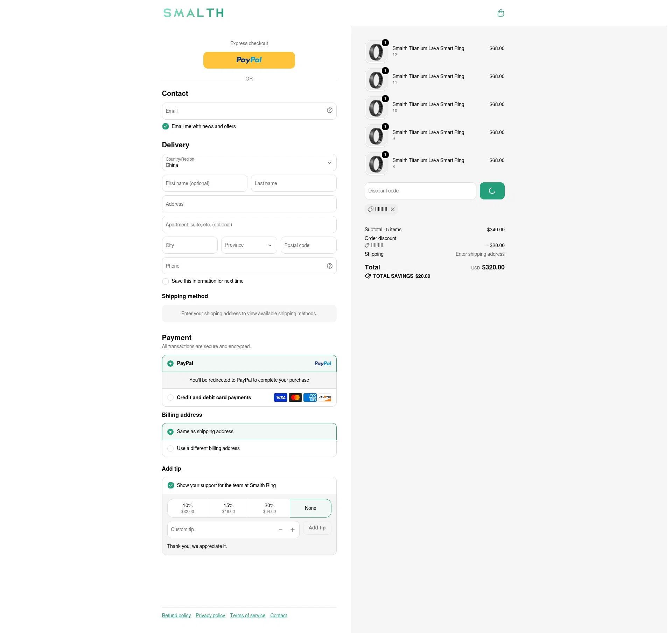
Task: Choose the 20% tip option
Action: tap(269, 508)
